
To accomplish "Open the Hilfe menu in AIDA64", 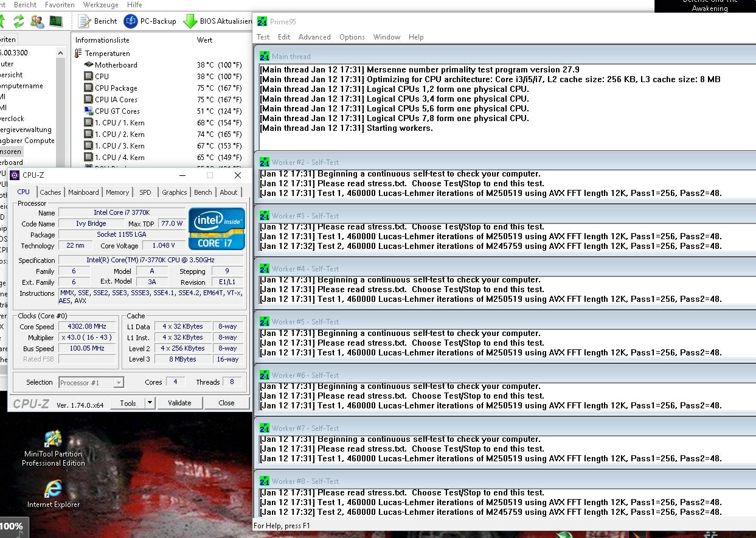I will 134,5.
